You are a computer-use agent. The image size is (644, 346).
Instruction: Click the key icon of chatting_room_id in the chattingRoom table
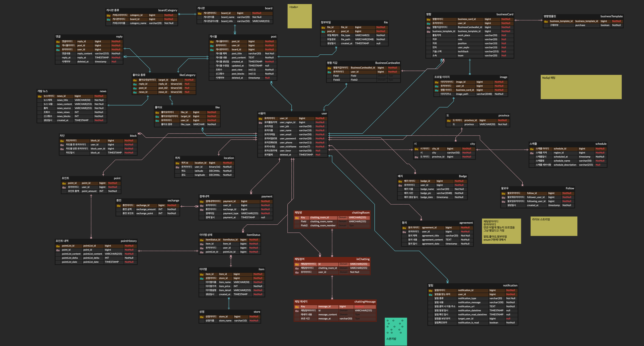click(297, 218)
